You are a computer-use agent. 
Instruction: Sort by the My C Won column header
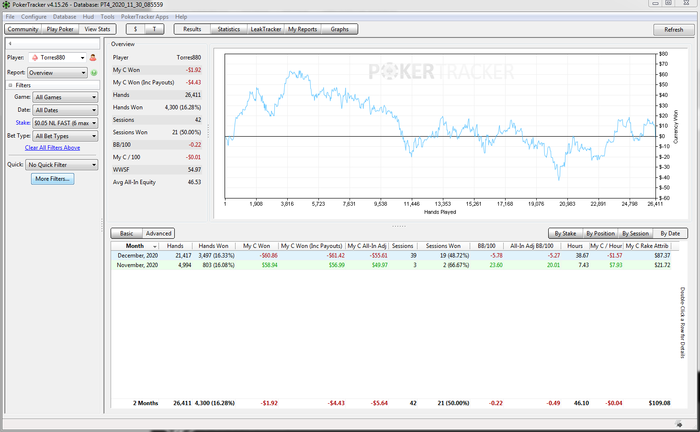click(x=257, y=246)
